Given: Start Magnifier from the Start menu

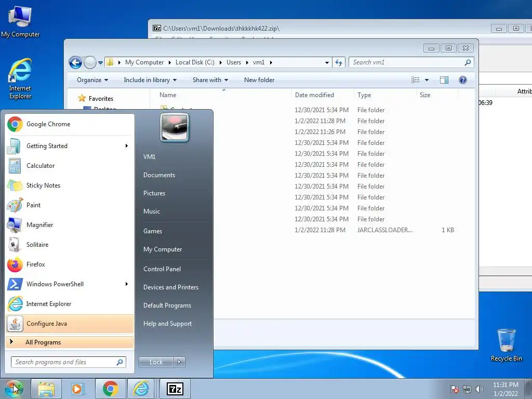Looking at the screenshot, I should coord(70,224).
